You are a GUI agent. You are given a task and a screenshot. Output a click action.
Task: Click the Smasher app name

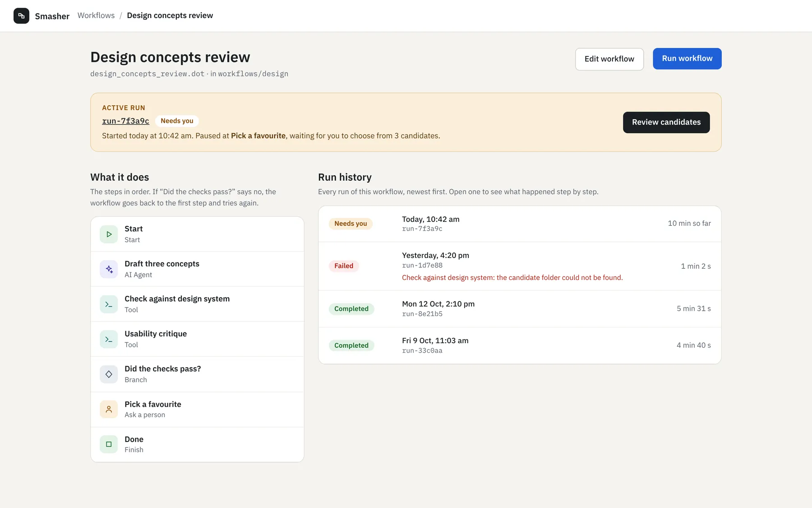point(52,16)
